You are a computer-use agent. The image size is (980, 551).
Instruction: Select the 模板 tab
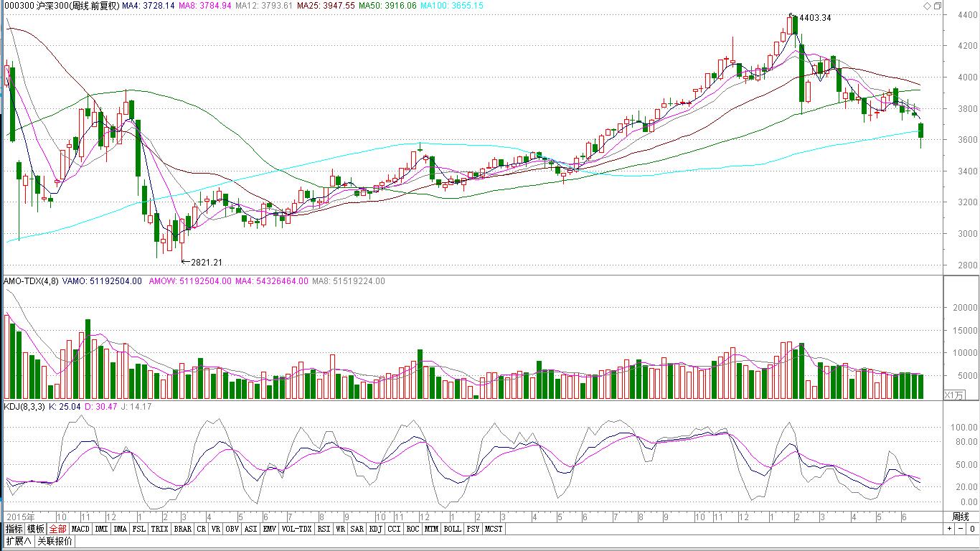point(36,529)
